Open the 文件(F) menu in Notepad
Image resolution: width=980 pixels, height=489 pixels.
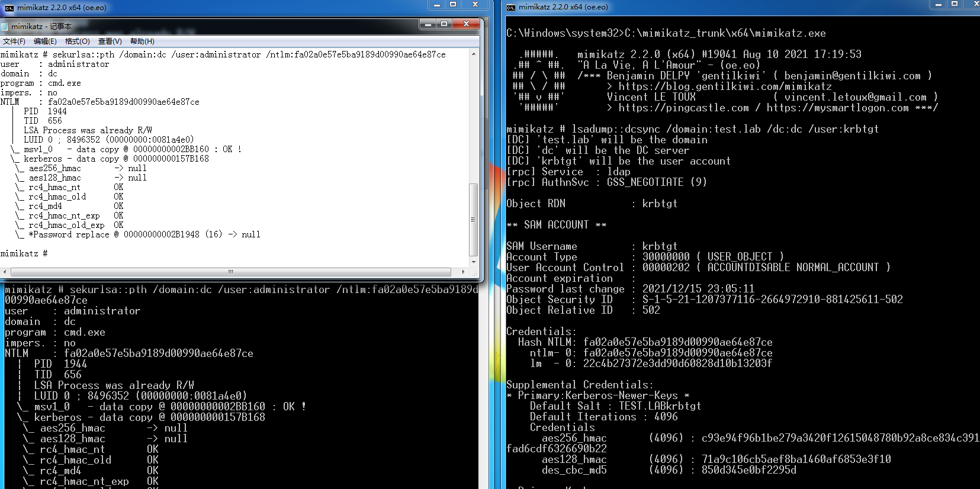(14, 41)
